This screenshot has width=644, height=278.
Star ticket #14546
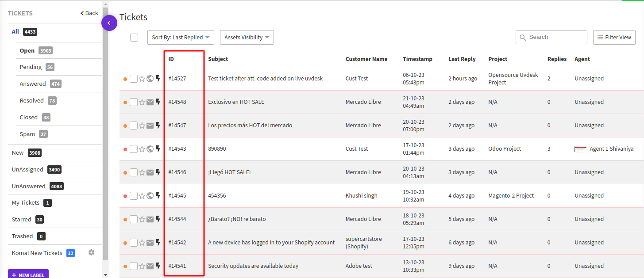(142, 172)
